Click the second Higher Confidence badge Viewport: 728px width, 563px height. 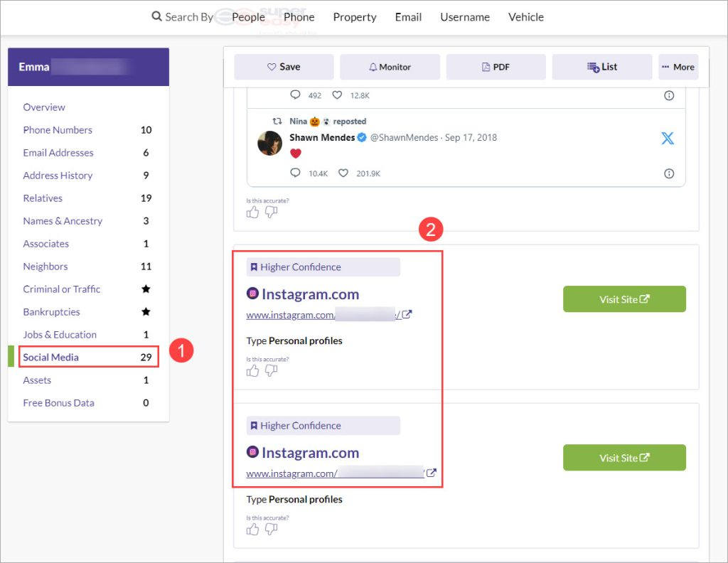(x=323, y=426)
